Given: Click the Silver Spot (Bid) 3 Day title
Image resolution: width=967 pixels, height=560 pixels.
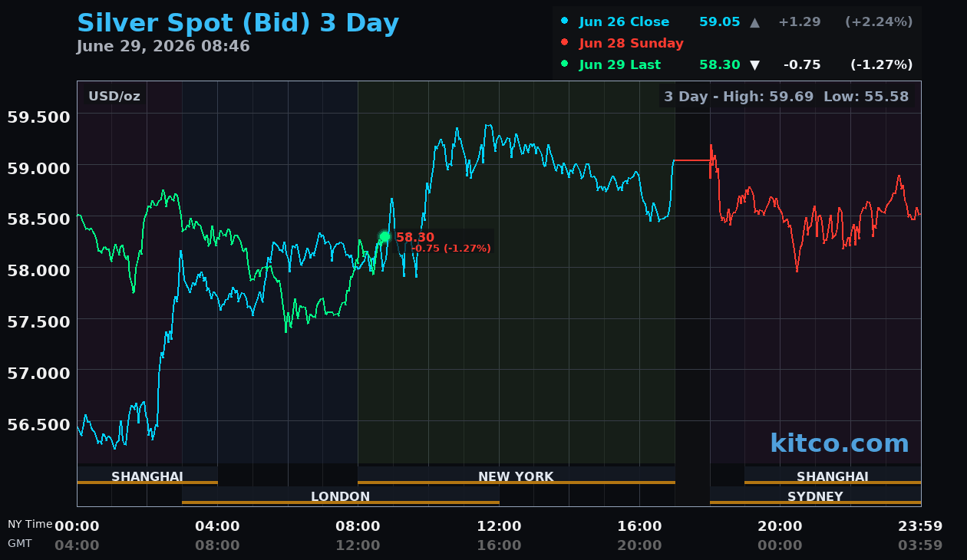Looking at the screenshot, I should click(x=238, y=23).
